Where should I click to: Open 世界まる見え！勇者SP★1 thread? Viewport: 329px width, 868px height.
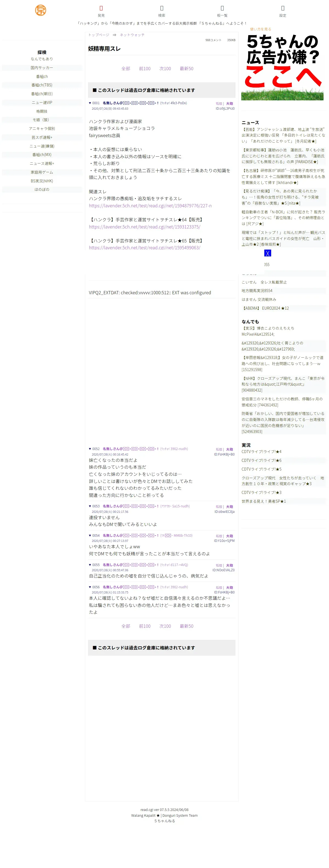click(x=264, y=501)
